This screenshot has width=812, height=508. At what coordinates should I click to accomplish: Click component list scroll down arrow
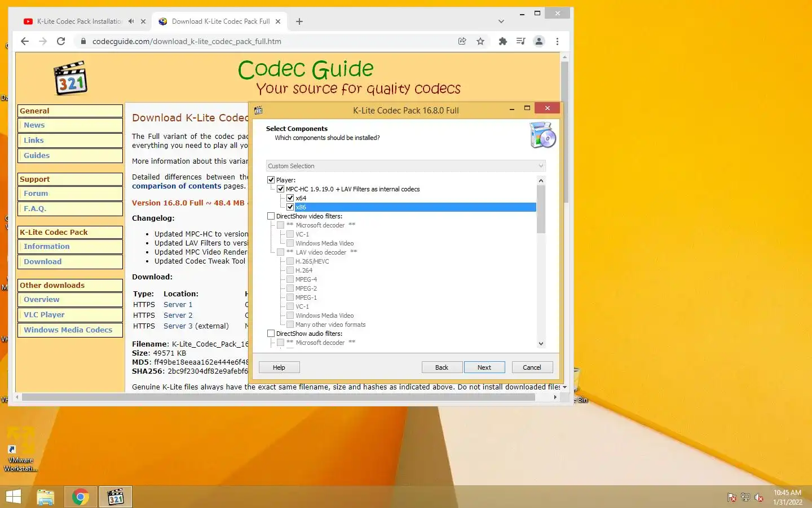[x=541, y=343]
